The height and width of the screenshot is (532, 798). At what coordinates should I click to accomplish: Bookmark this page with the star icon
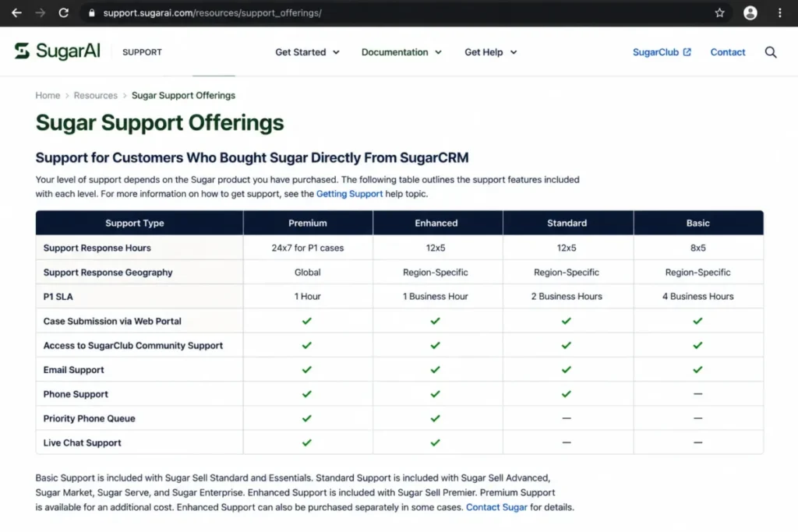pyautogui.click(x=719, y=12)
